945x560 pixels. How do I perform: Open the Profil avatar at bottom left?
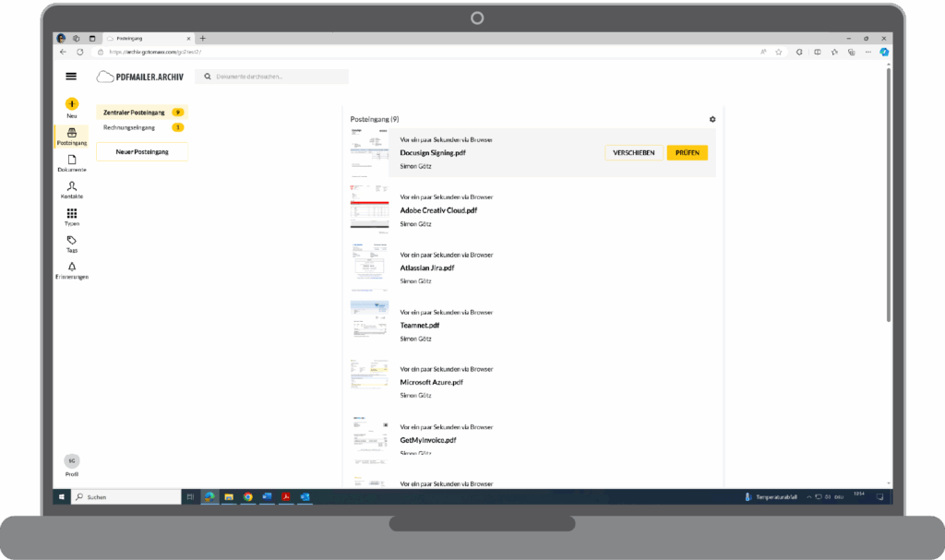72,460
